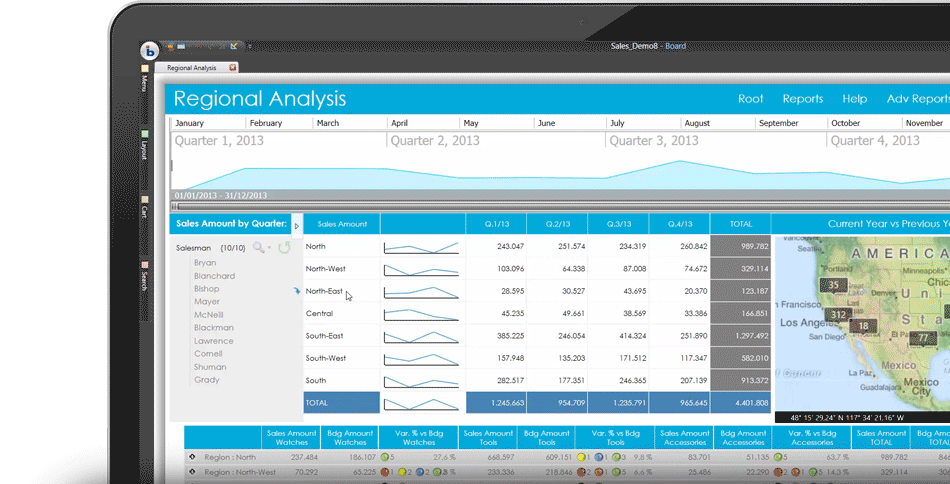The image size is (950, 484).
Task: Expand panel arrow beside Sales Amount by Quarter
Action: coord(296,225)
